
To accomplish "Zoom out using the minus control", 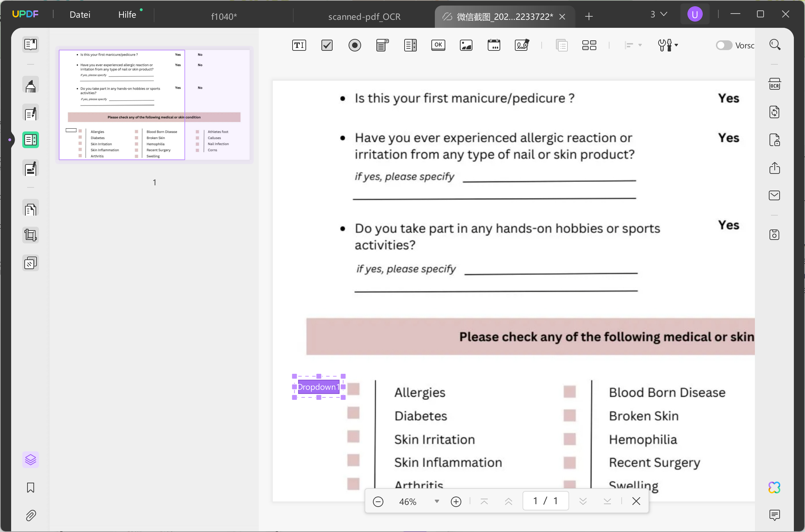I will [x=378, y=501].
